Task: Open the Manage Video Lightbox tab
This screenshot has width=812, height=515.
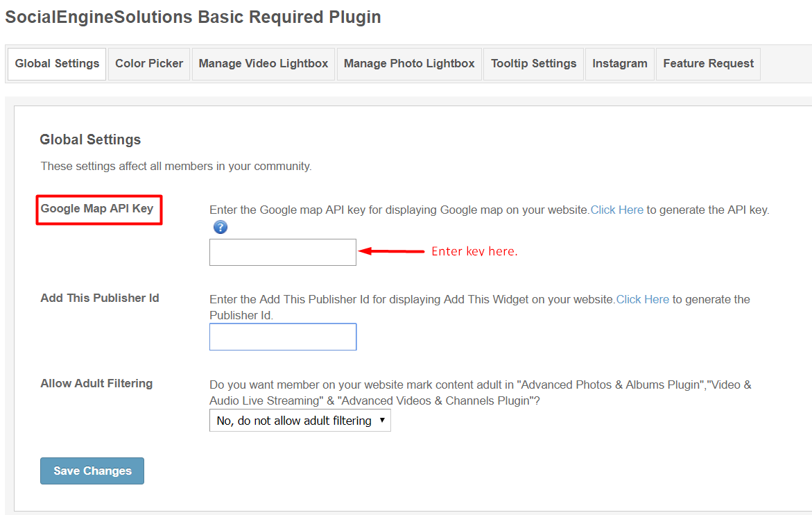Action: 263,64
